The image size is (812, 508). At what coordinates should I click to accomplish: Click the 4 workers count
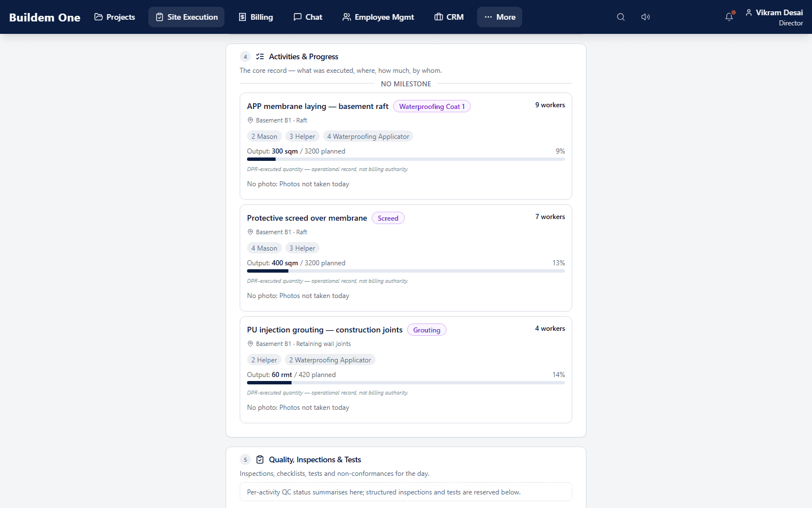[550, 329]
